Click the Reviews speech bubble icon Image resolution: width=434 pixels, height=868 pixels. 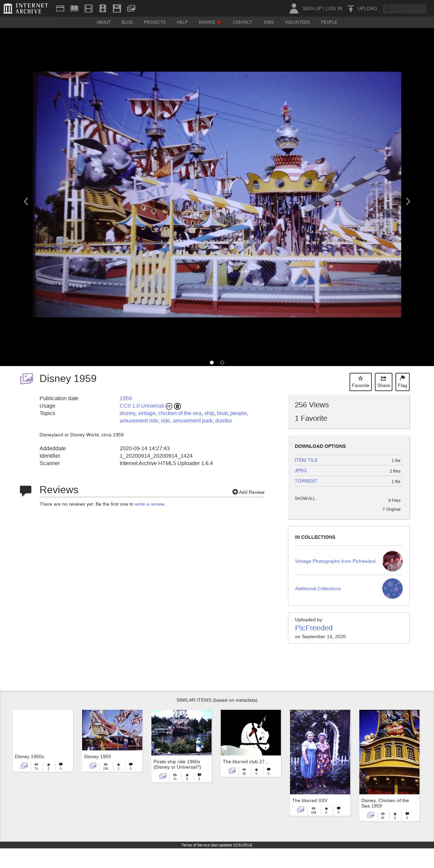(26, 491)
